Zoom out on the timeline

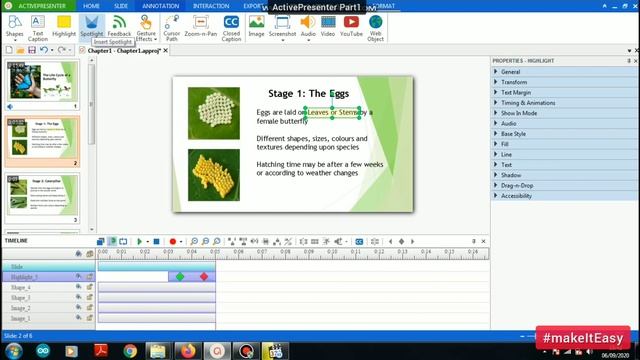click(x=206, y=241)
